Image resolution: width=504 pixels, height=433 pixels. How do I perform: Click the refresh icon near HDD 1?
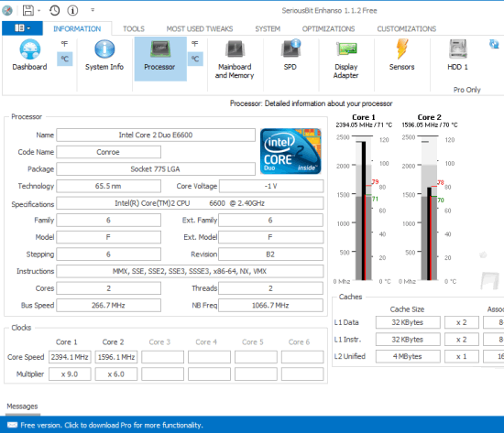click(x=494, y=44)
